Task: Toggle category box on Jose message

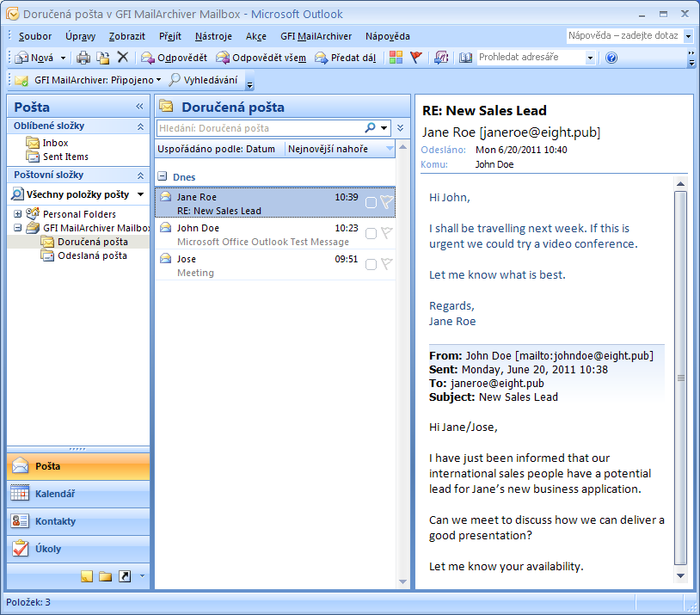Action: [371, 264]
